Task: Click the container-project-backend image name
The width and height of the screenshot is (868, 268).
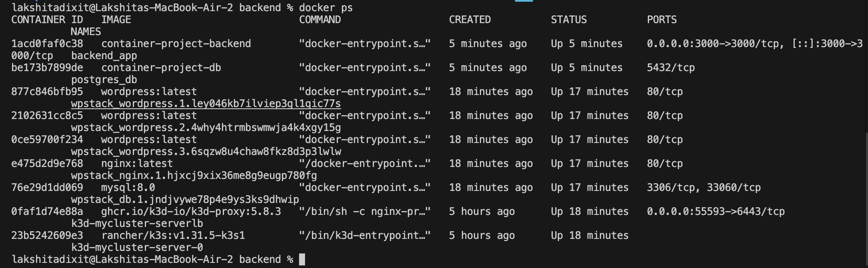Action: pyautogui.click(x=176, y=44)
